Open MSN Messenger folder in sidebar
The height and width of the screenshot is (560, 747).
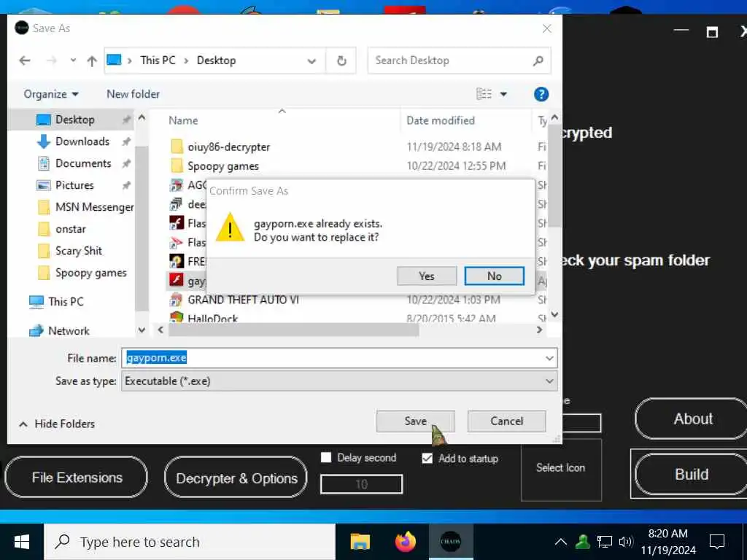(94, 207)
